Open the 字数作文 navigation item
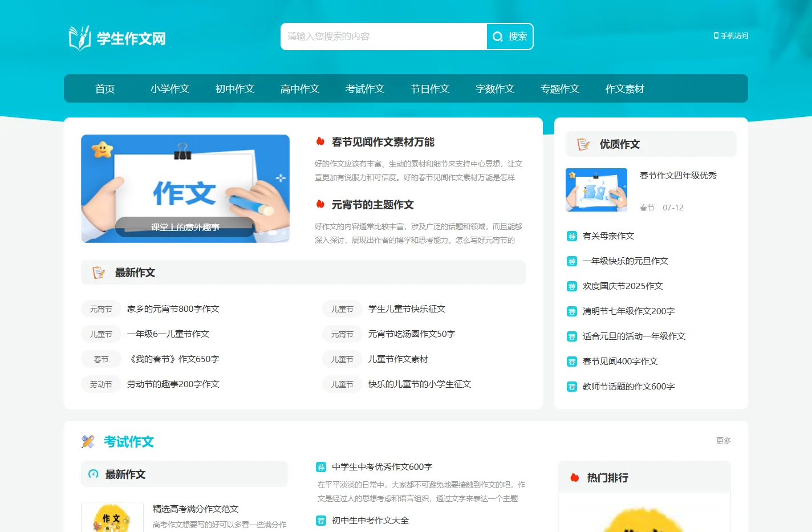The width and height of the screenshot is (812, 532). click(x=495, y=89)
